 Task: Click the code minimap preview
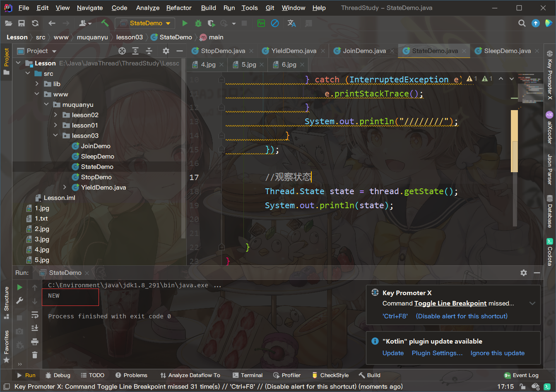(530, 89)
